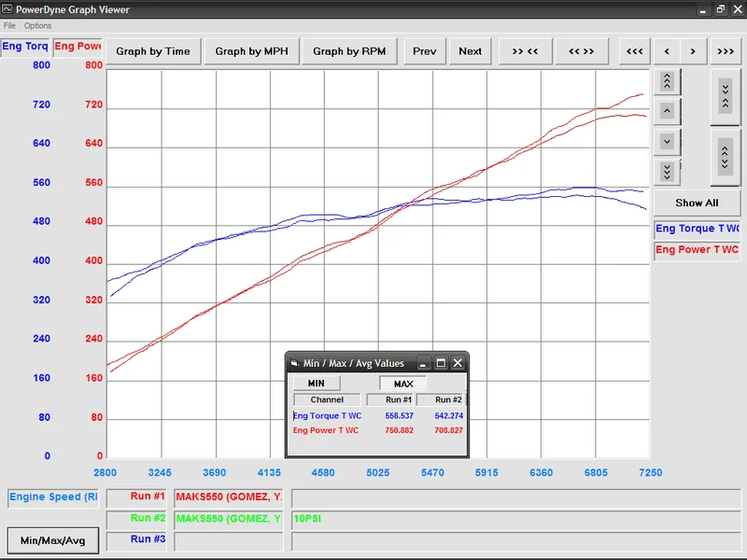The height and width of the screenshot is (560, 747).
Task: Click the empty Run #3 notes field
Action: click(x=516, y=541)
